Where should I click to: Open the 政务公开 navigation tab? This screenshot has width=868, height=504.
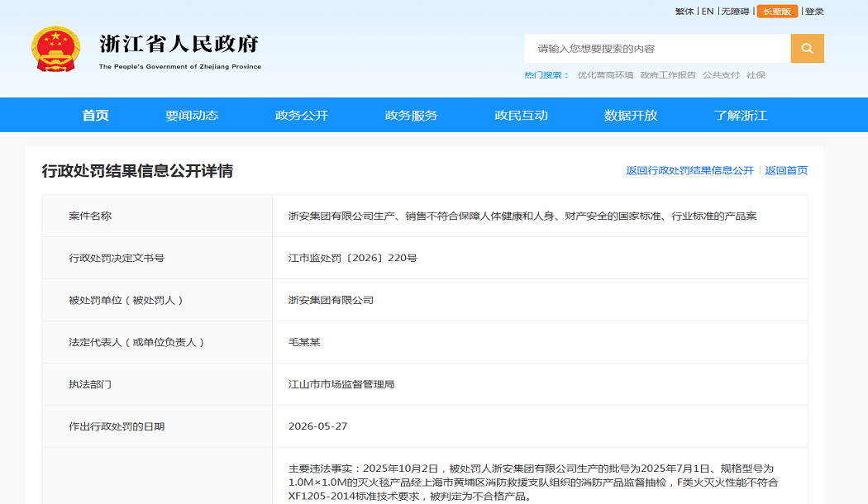click(x=302, y=115)
